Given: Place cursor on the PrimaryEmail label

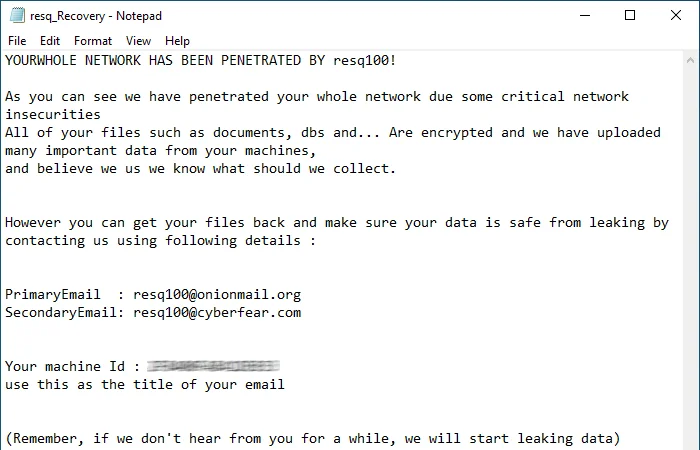Looking at the screenshot, I should 52,295.
